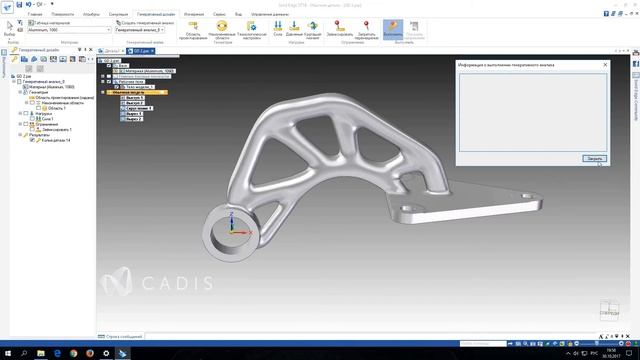Select the Force (Сила) load tool
Image resolution: width=640 pixels, height=360 pixels.
click(278, 29)
